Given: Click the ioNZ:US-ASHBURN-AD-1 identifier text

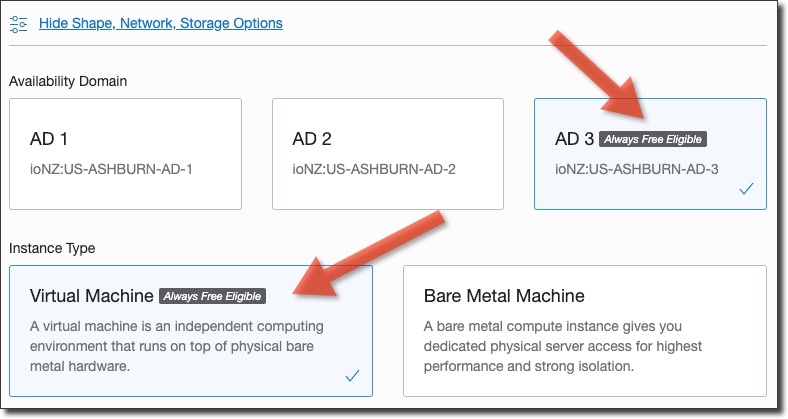Looking at the screenshot, I should coord(111,168).
